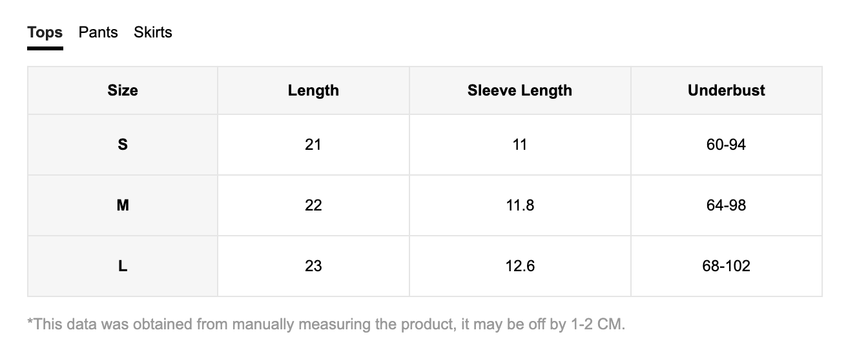The height and width of the screenshot is (350, 868).
Task: Select the sleeve length 11.8 cell
Action: click(x=520, y=205)
